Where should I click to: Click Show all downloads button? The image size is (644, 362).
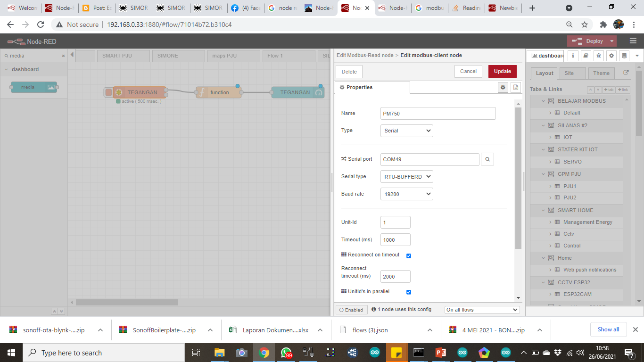(x=608, y=329)
